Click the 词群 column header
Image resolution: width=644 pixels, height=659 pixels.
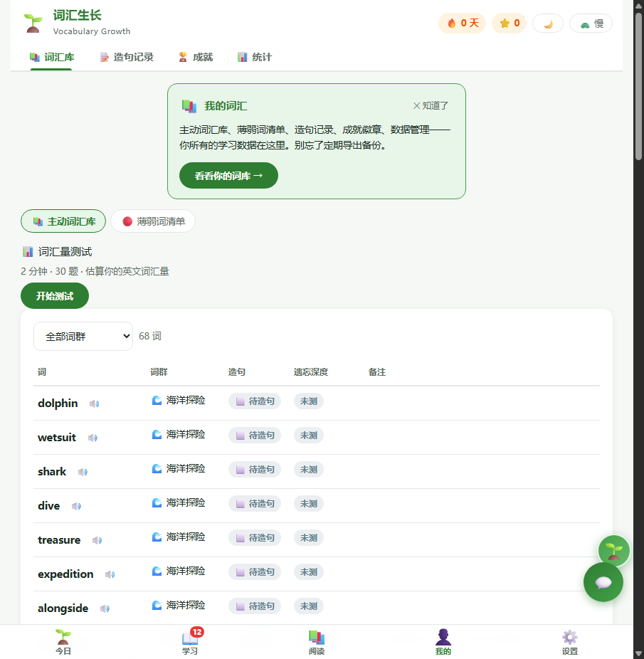159,372
